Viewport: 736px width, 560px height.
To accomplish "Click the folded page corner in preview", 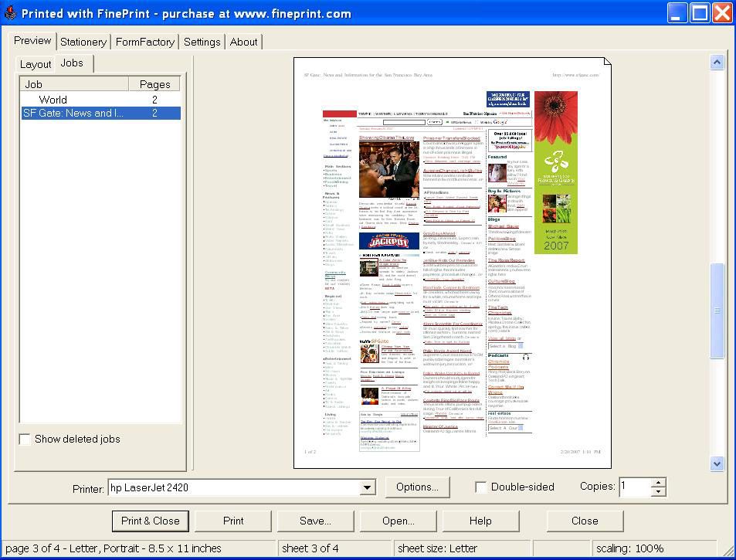I will tap(606, 63).
